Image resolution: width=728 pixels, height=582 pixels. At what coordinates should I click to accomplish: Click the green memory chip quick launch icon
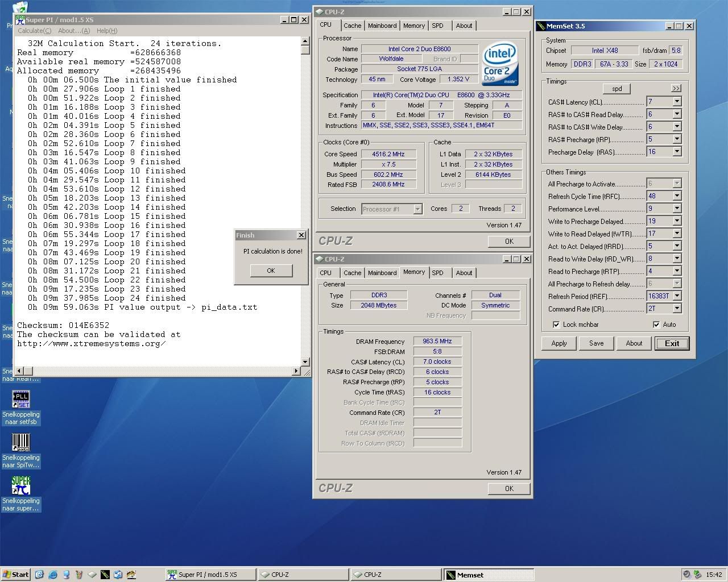[x=105, y=575]
